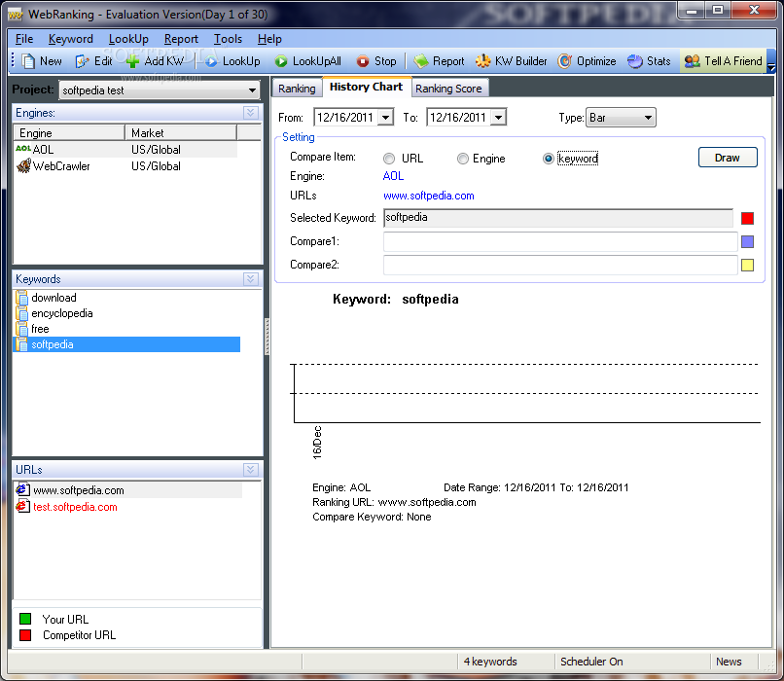
Task: Select the AOL engine icon
Action: 23,149
